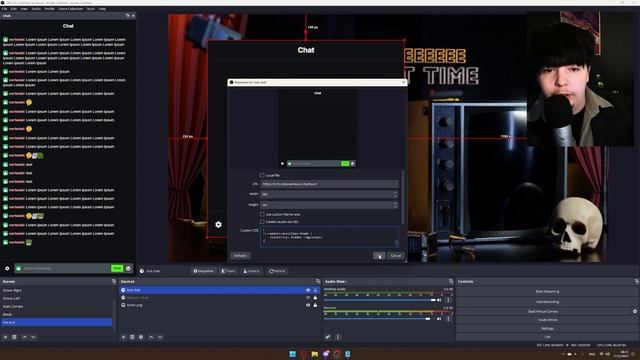
Task: Click the Custom CSS text area
Action: click(329, 236)
